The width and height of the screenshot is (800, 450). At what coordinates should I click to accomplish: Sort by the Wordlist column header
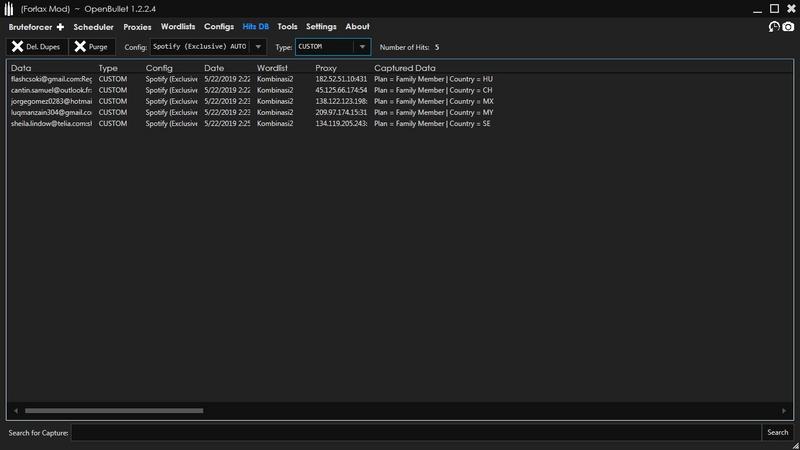coord(272,68)
